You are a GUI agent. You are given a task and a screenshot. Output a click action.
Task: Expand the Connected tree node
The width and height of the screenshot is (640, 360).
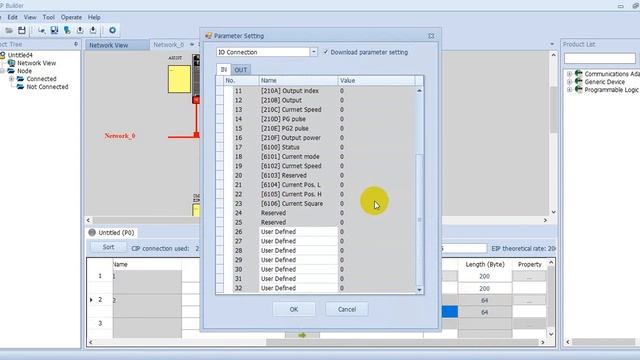(x=11, y=79)
